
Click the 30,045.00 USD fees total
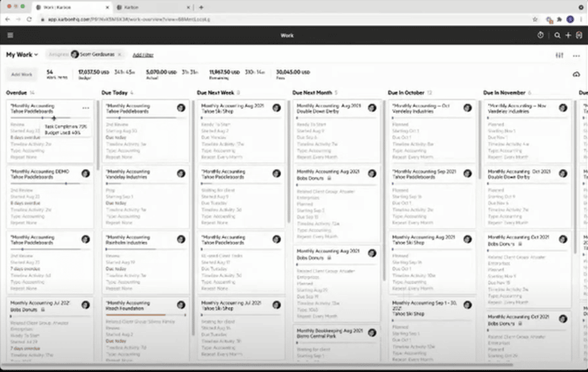click(x=293, y=72)
